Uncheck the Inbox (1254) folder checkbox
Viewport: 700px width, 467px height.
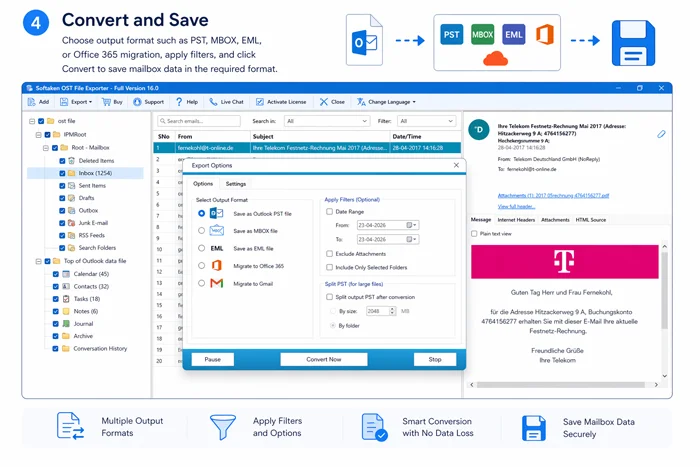pos(62,173)
